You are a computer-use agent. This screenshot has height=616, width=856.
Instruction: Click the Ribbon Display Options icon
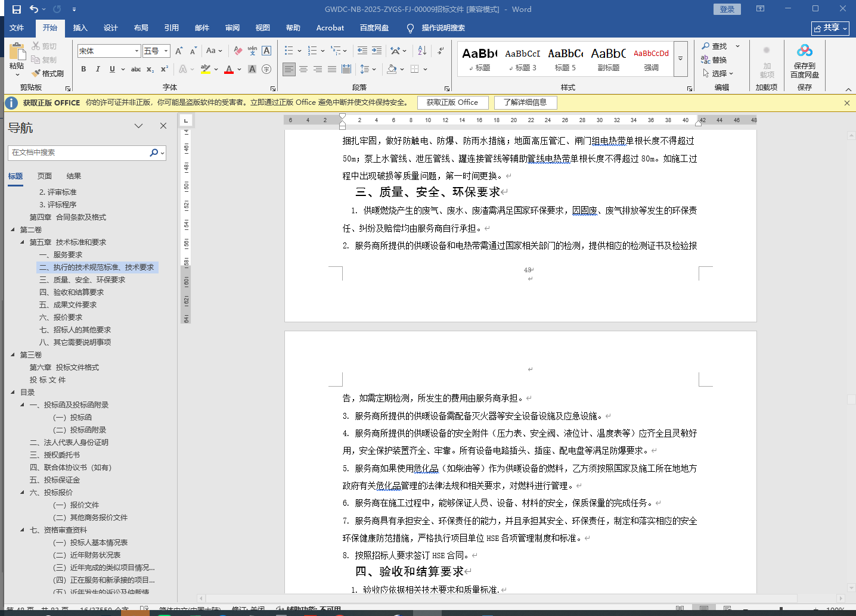760,8
